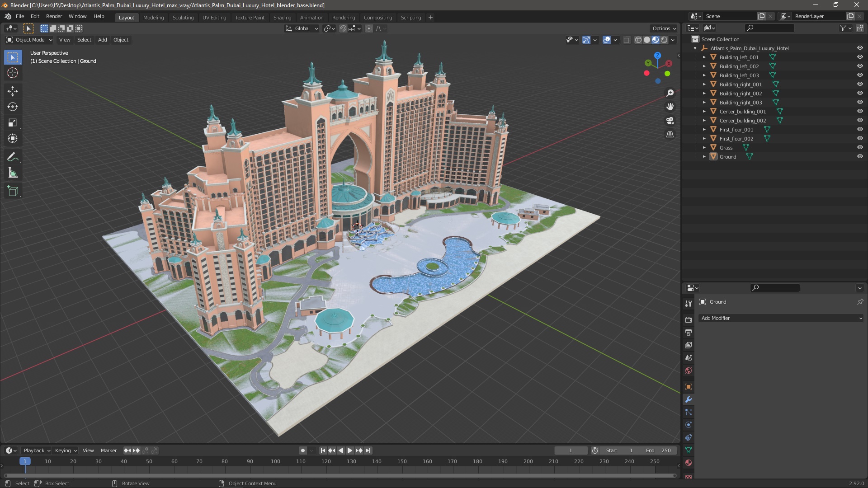Hide First_floor_002 in viewport

[860, 139]
